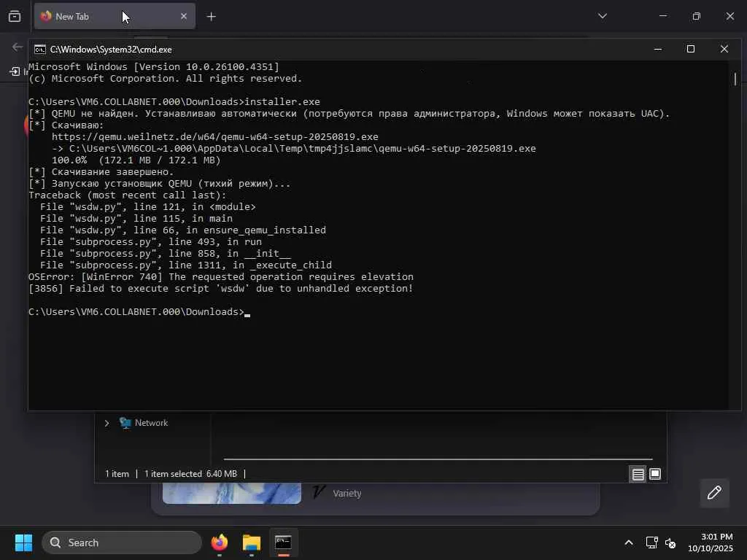The image size is (747, 560).
Task: Switch File Explorer to large icons view
Action: [655, 474]
